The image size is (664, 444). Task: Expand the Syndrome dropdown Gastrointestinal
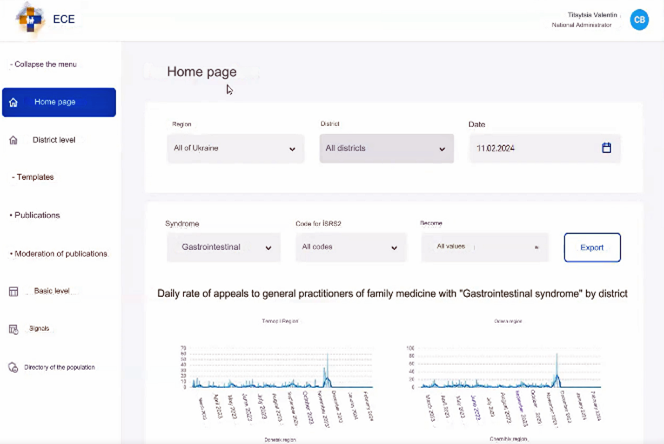coord(223,247)
